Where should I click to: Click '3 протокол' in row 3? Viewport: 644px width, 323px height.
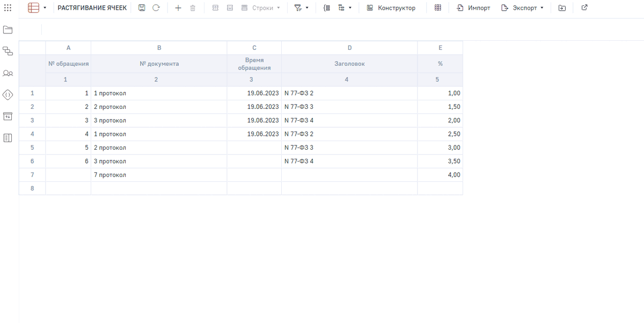(x=159, y=121)
